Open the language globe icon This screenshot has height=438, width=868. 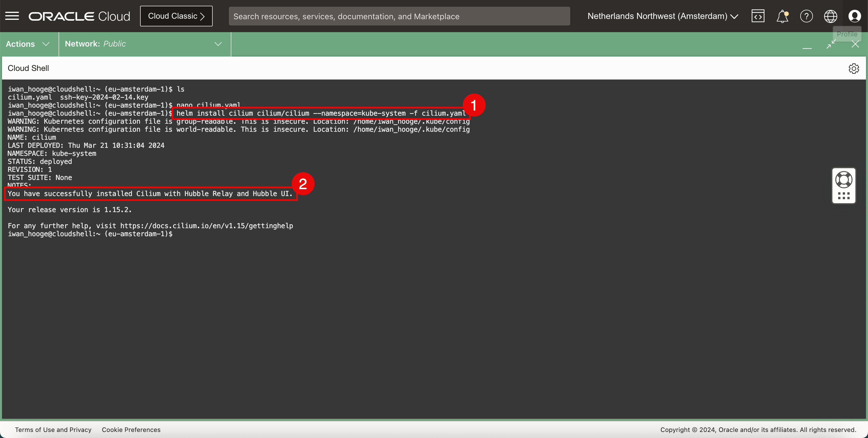[x=830, y=16]
